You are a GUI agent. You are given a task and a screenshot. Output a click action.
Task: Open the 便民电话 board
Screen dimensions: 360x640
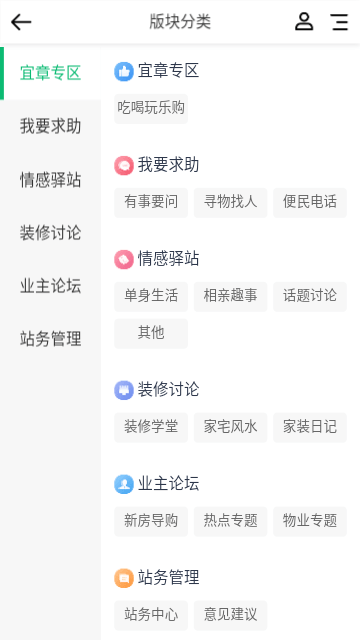tap(310, 202)
